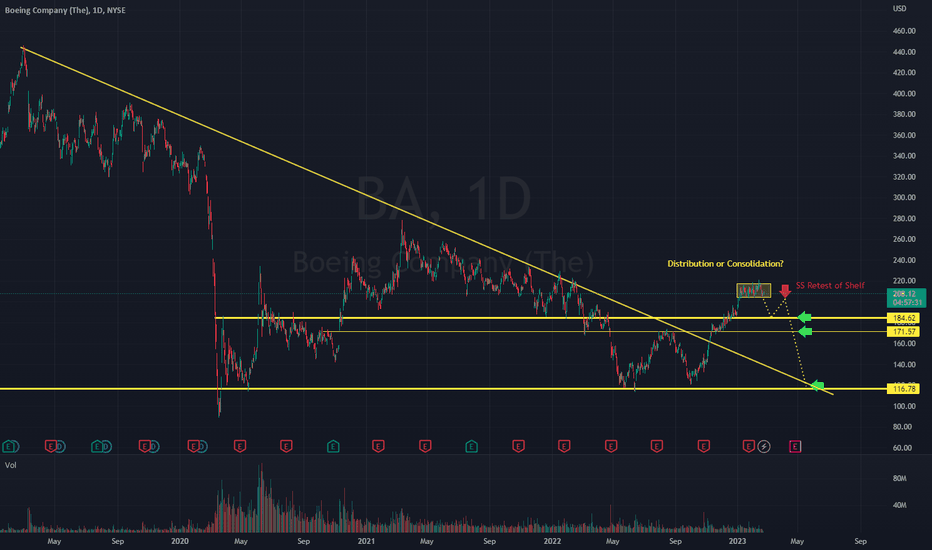Select the green arrow at the 184.62 level

[804, 318]
